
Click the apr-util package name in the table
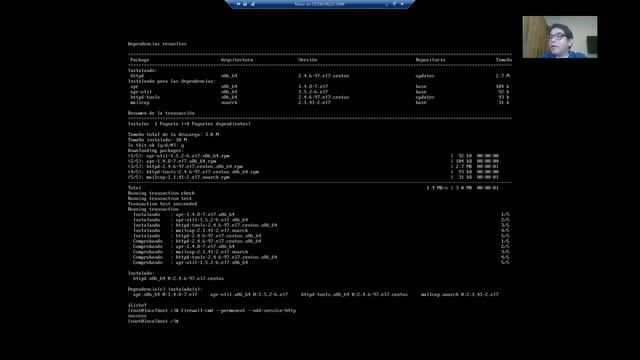(x=141, y=92)
